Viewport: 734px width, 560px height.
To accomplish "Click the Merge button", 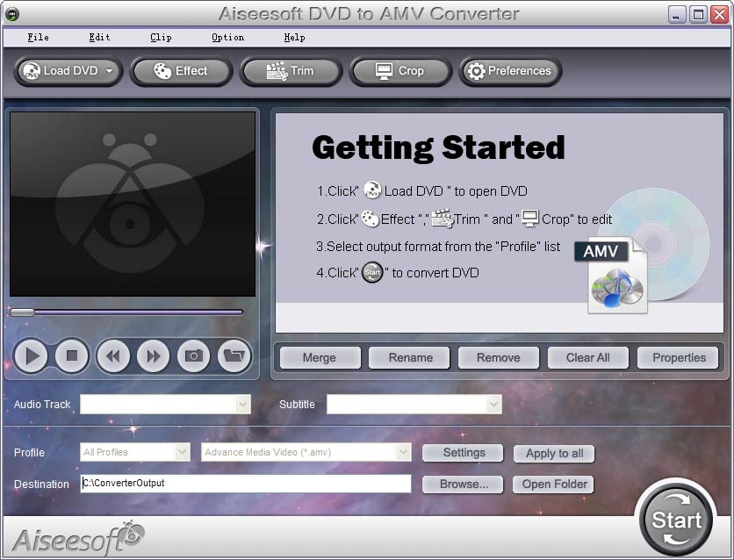I will click(x=320, y=358).
